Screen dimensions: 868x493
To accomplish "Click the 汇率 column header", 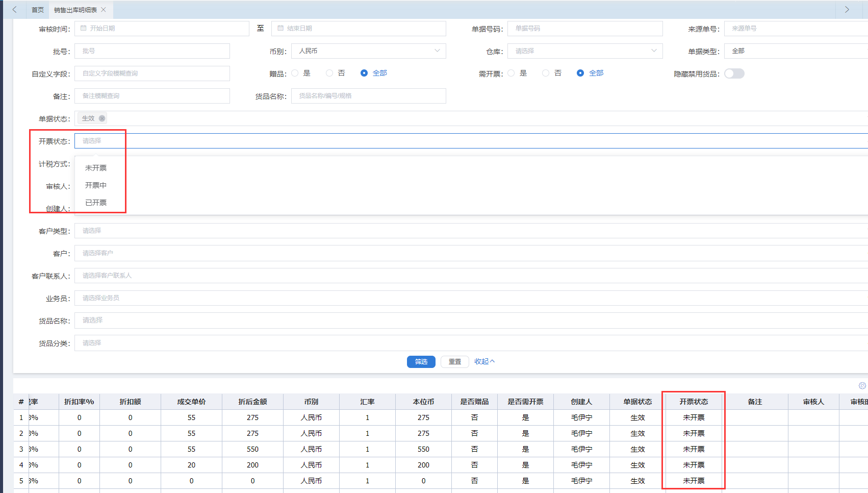I will click(367, 402).
